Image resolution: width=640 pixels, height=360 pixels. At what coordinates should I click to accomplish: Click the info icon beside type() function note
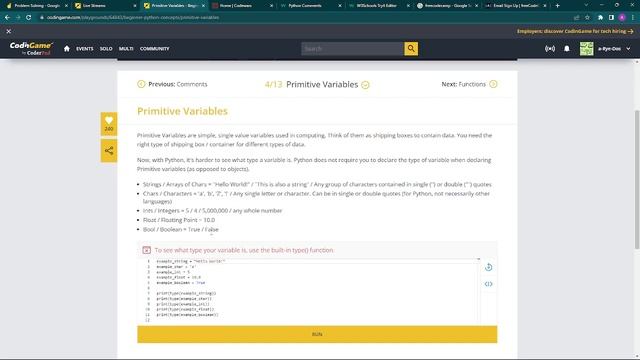click(147, 250)
